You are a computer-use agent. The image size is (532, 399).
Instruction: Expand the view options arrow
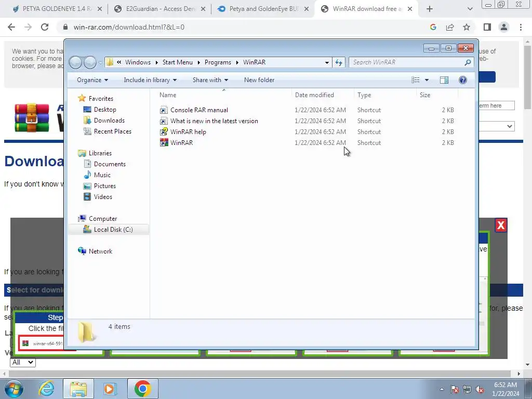point(427,80)
